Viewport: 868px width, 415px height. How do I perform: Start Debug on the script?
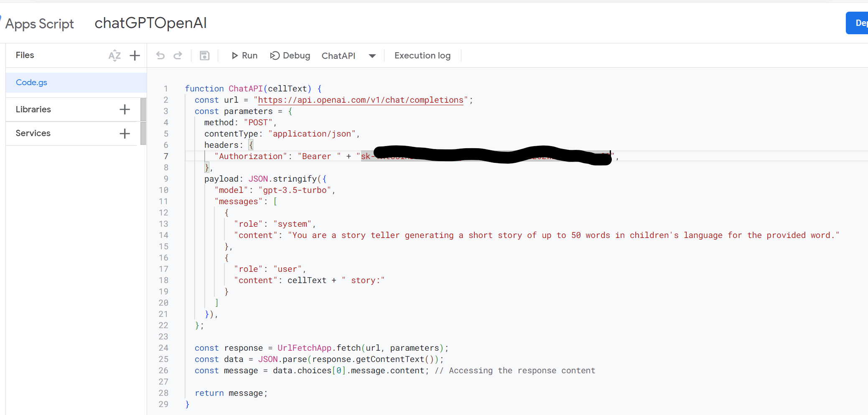click(290, 56)
